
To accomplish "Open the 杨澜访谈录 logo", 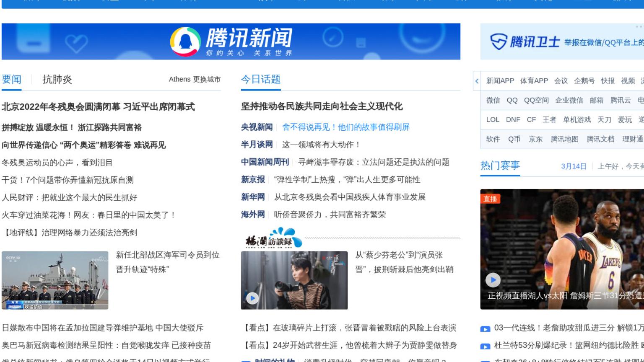I will pos(273,238).
